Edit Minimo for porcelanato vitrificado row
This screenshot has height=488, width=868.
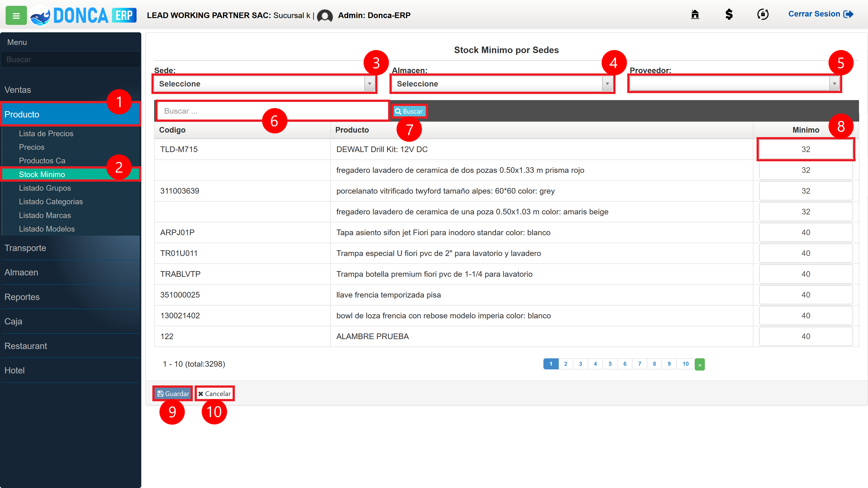806,191
